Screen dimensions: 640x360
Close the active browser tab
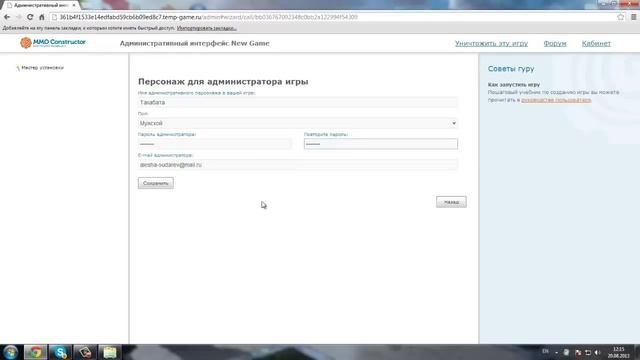click(x=74, y=5)
